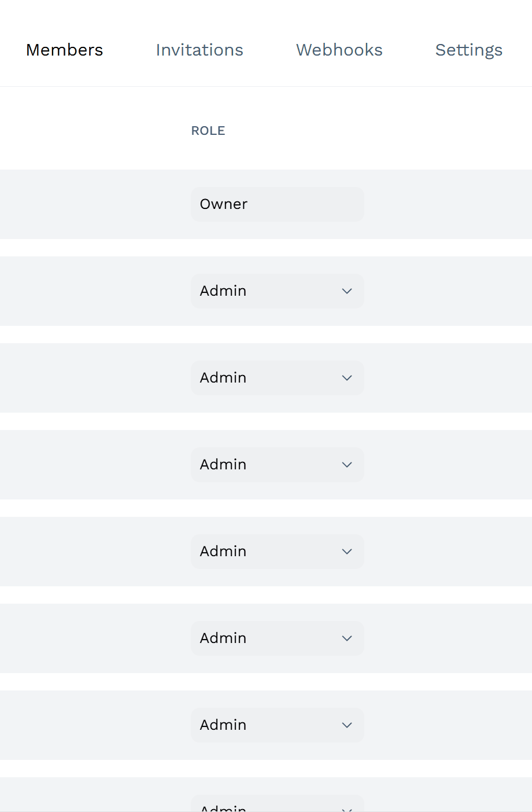Open the fifth Admin role dropdown
532x812 pixels.
pos(278,638)
